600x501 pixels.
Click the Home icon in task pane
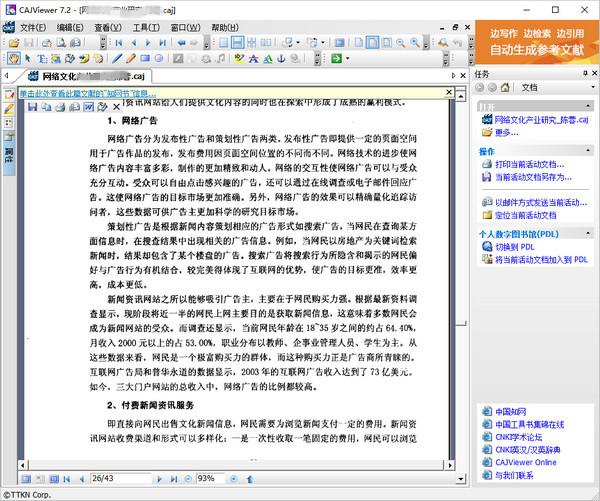(x=505, y=87)
